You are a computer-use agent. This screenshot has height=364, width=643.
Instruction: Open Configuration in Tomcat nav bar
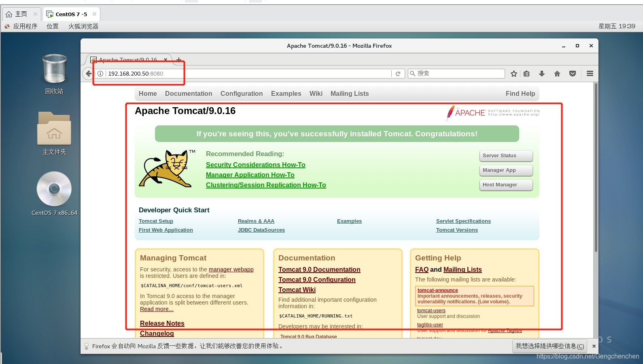(x=242, y=94)
